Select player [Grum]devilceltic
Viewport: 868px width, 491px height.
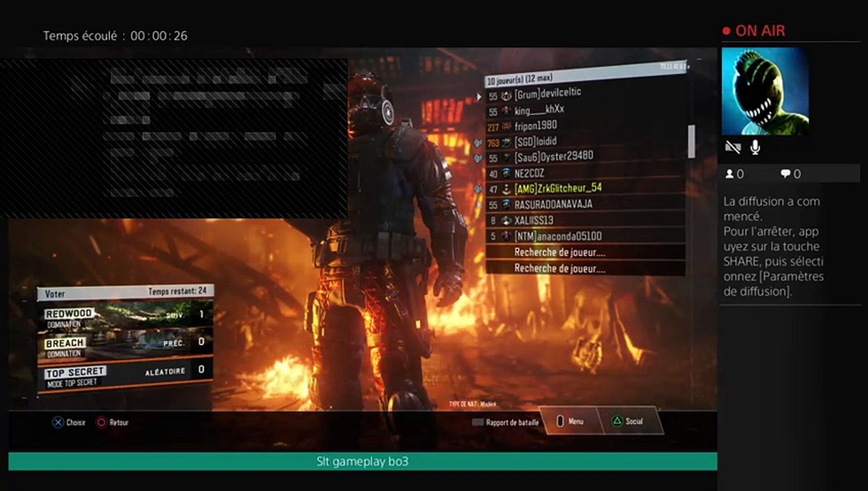tap(585, 95)
